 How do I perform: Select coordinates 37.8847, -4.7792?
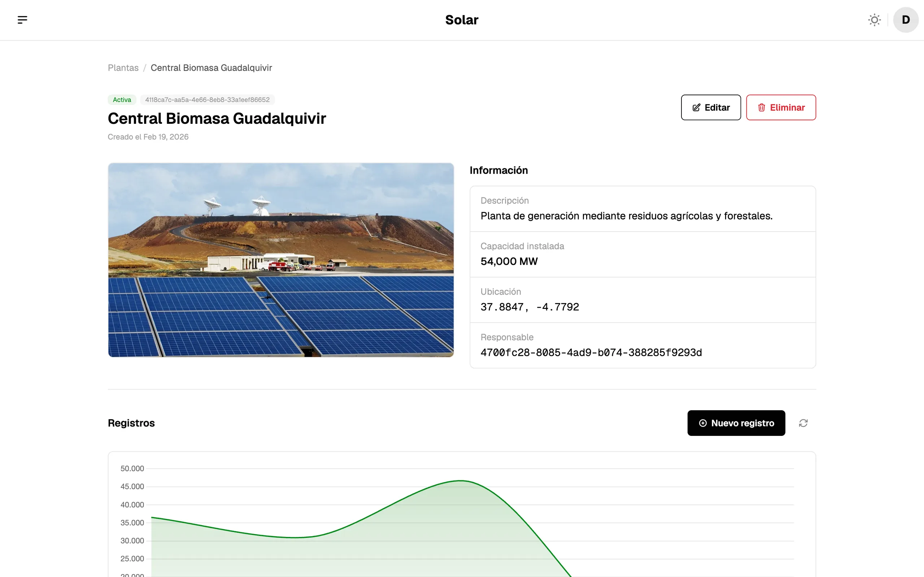(530, 307)
